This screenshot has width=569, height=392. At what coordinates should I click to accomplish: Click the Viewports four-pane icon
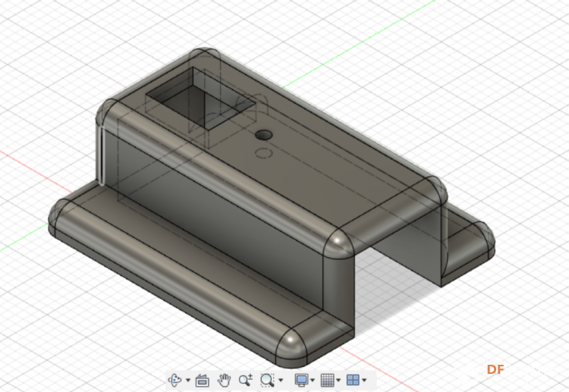coord(353,380)
